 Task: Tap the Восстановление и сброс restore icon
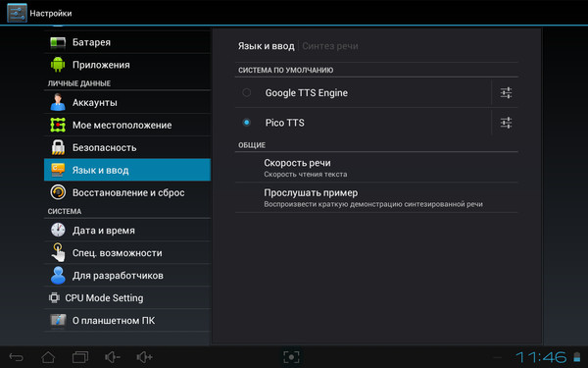click(58, 192)
